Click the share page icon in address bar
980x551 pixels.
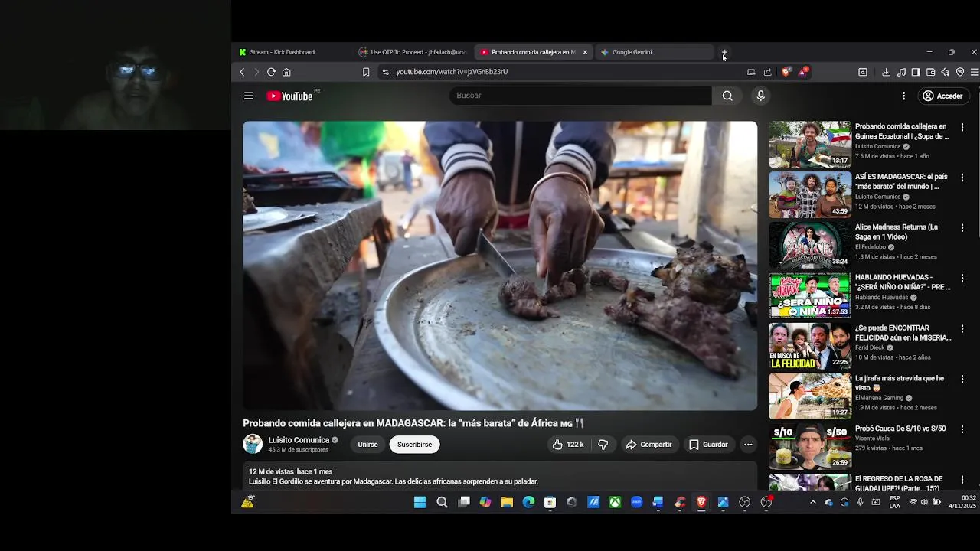point(767,72)
